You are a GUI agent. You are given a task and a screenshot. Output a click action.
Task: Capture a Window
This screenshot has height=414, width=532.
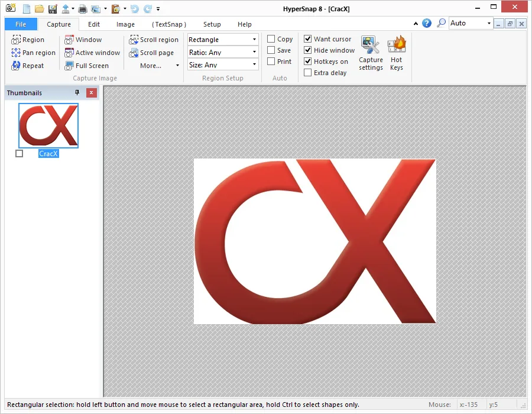[x=83, y=40]
